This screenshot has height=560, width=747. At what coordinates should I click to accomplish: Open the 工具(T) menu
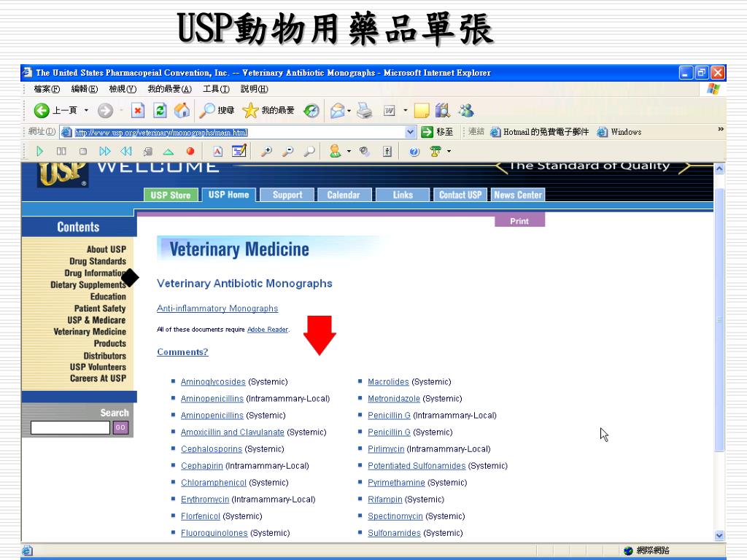pyautogui.click(x=216, y=89)
